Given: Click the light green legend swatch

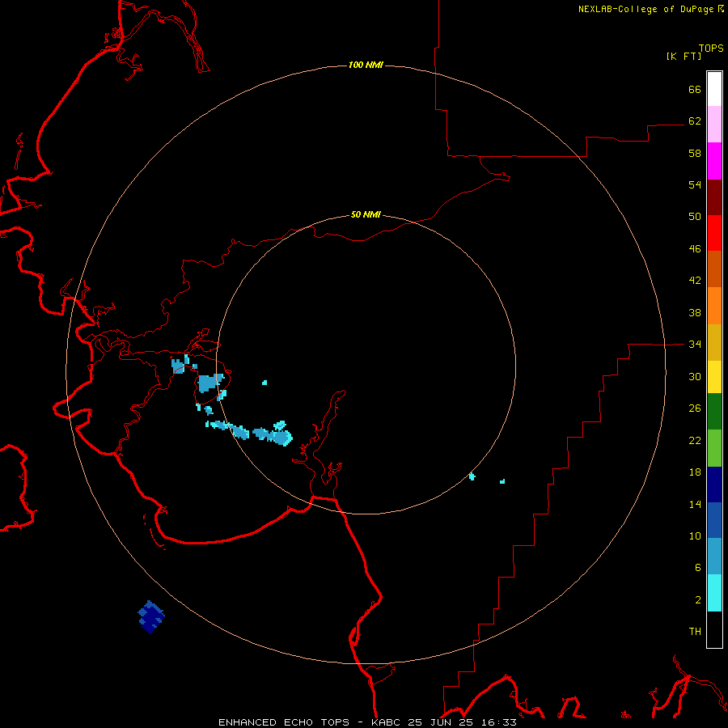Looking at the screenshot, I should pyautogui.click(x=714, y=448).
